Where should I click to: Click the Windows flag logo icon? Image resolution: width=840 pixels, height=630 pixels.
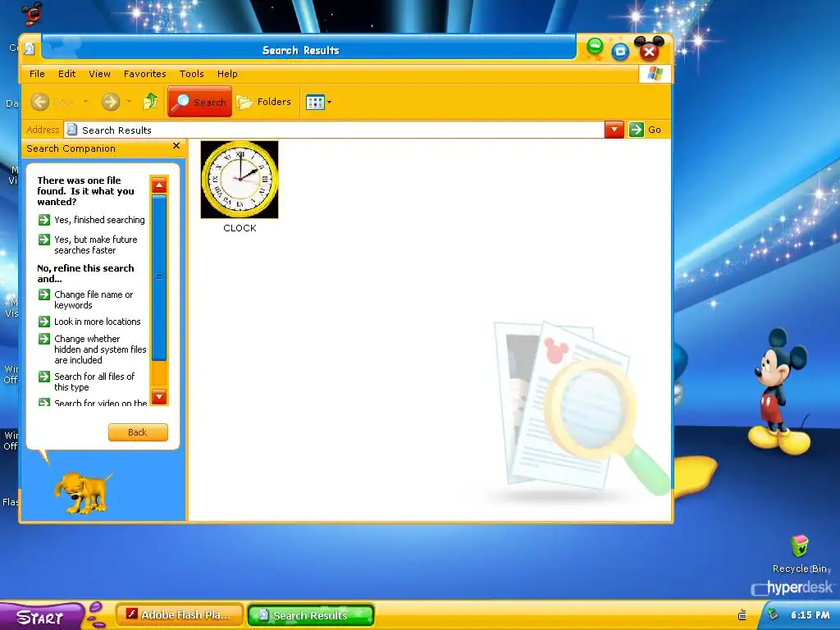(655, 73)
